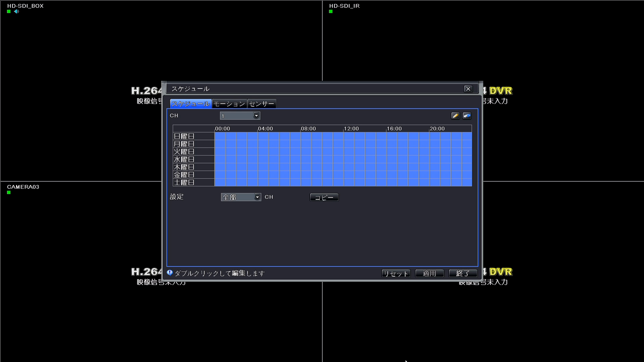644x362 pixels.
Task: Switch to the センサー tab
Action: click(x=262, y=104)
